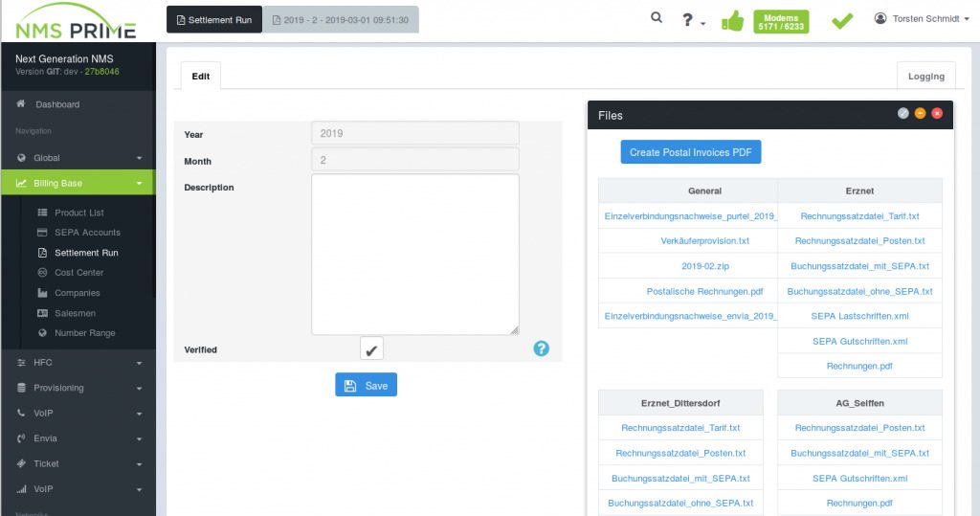Click the SEPA Accounts card icon
Viewport: 980px width, 516px height.
tap(42, 233)
